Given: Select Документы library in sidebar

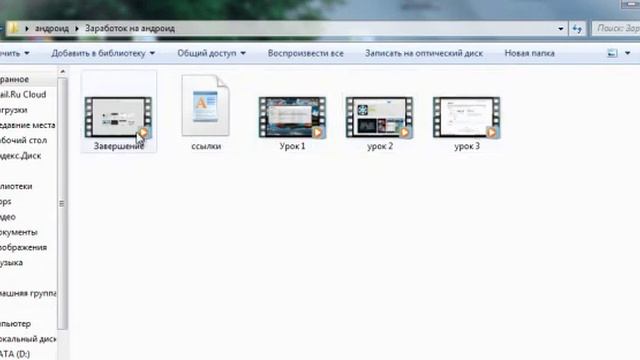Looking at the screenshot, I should click(x=19, y=232).
